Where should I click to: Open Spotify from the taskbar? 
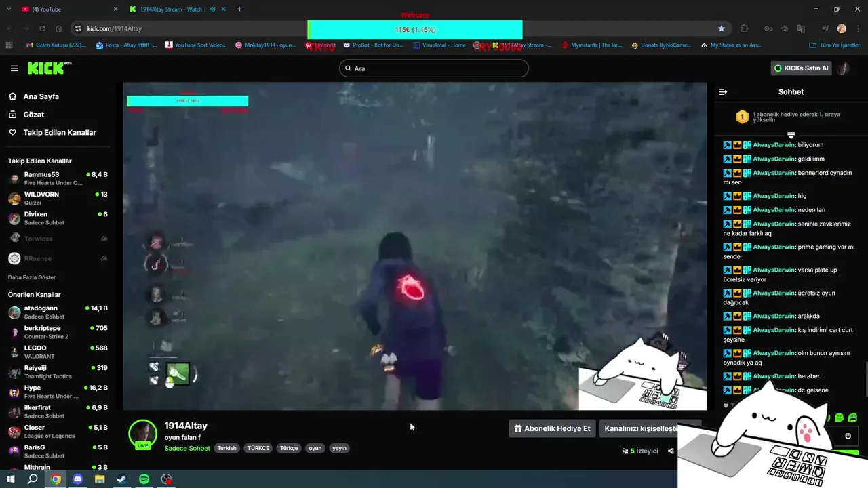coord(144,479)
